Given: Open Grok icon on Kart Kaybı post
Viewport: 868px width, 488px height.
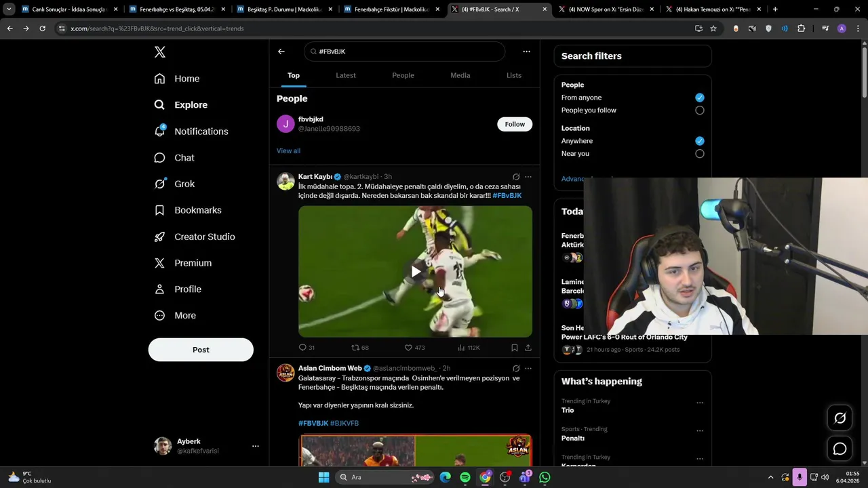Looking at the screenshot, I should click(x=516, y=177).
